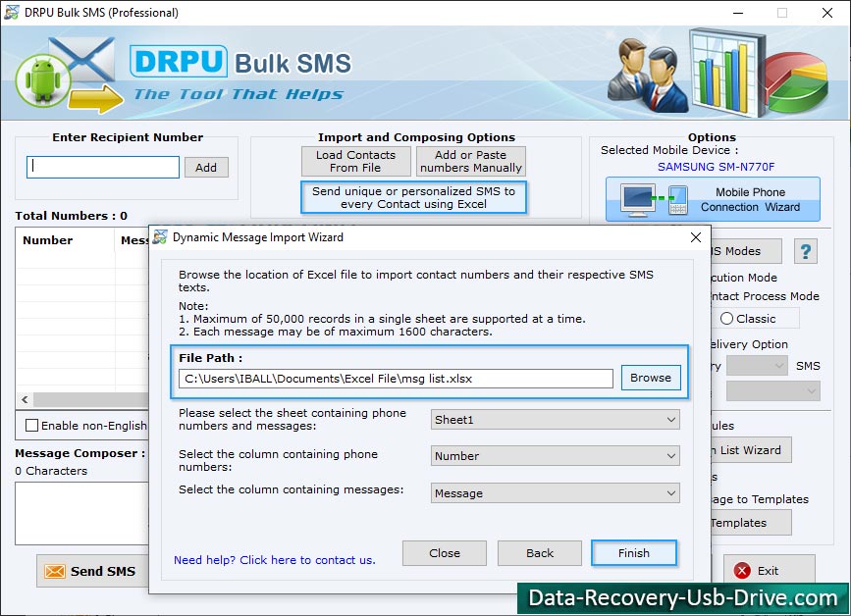The image size is (851, 616).
Task: Click the DRPU Bulk SMS title bar icon
Action: (12, 13)
